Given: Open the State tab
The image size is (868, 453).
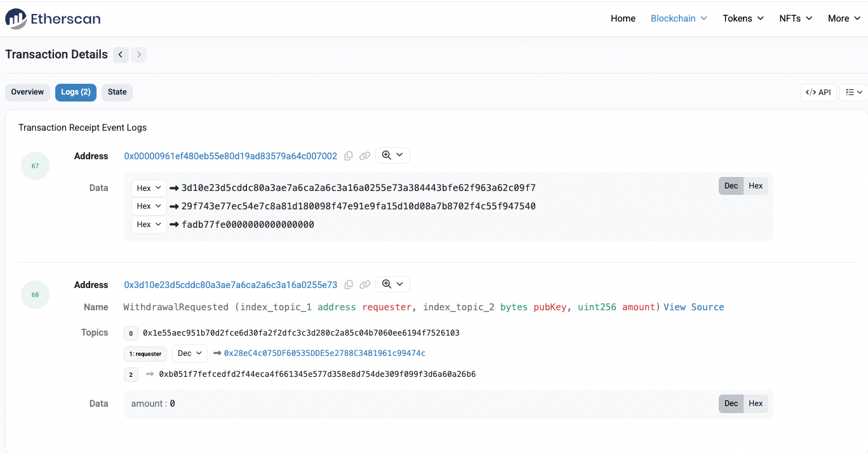Looking at the screenshot, I should (x=117, y=92).
